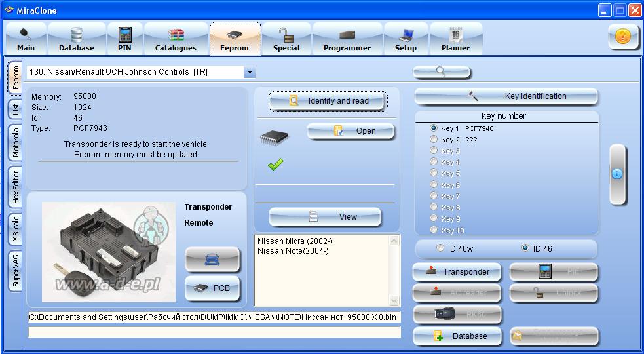The height and width of the screenshot is (354, 644).
Task: Open the vertical List side tab
Action: point(15,109)
